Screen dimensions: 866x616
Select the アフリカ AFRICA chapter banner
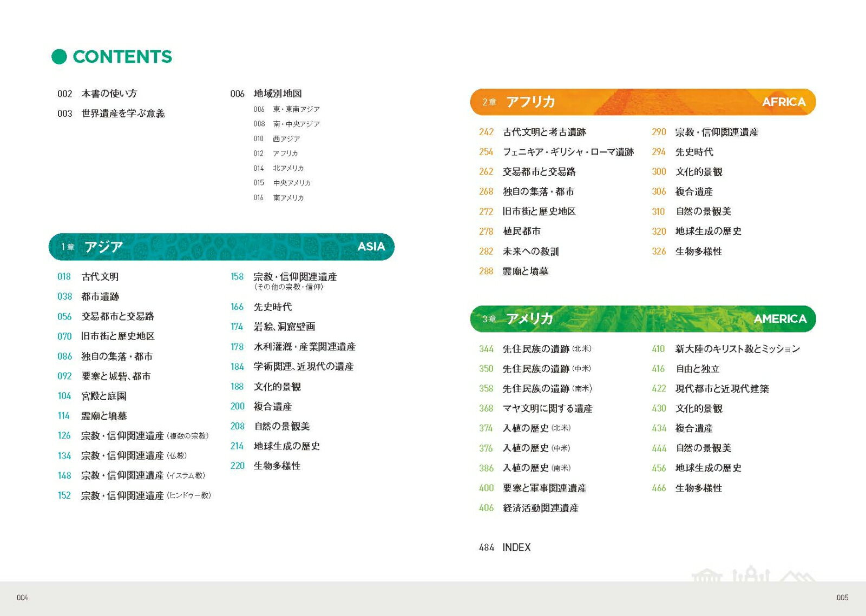(x=642, y=102)
